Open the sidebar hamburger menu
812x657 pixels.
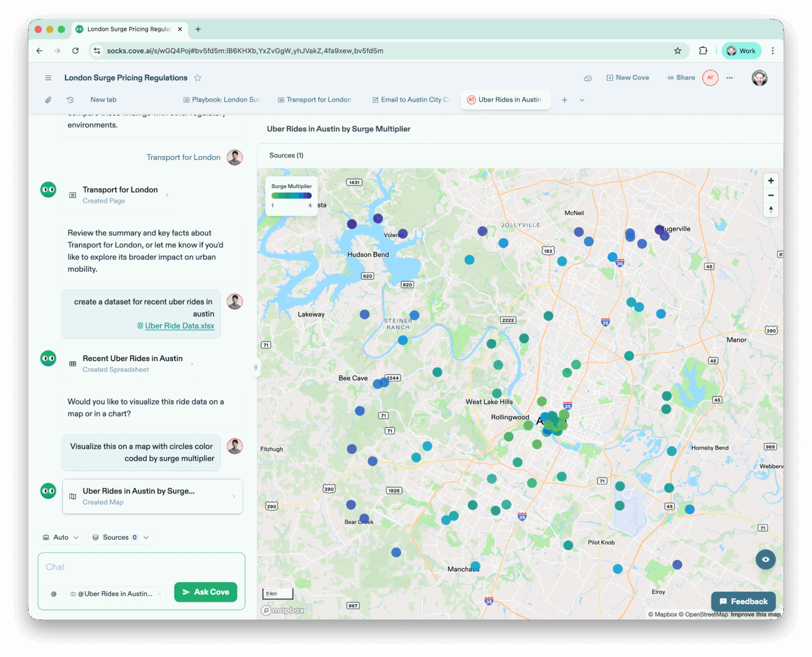(48, 78)
